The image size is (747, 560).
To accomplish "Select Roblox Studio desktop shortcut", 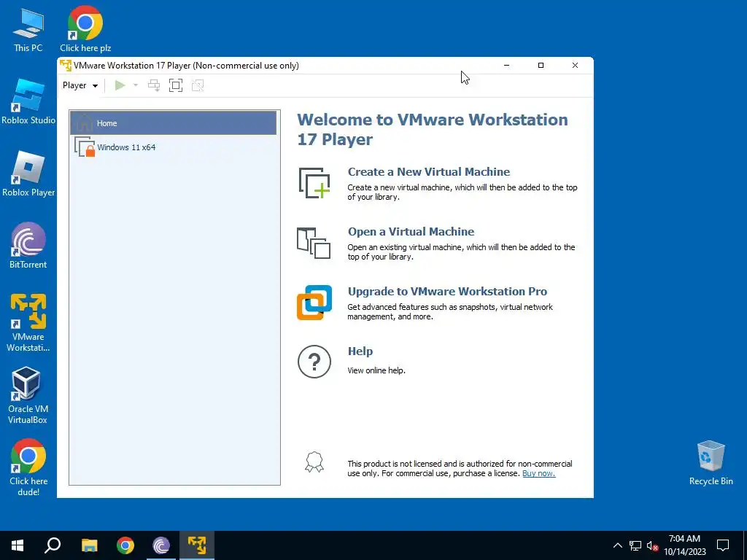I will pos(28,102).
